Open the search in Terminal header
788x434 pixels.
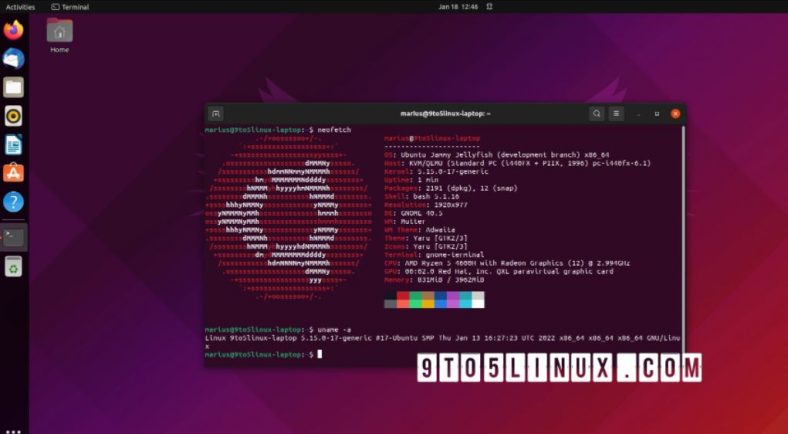[x=597, y=114]
